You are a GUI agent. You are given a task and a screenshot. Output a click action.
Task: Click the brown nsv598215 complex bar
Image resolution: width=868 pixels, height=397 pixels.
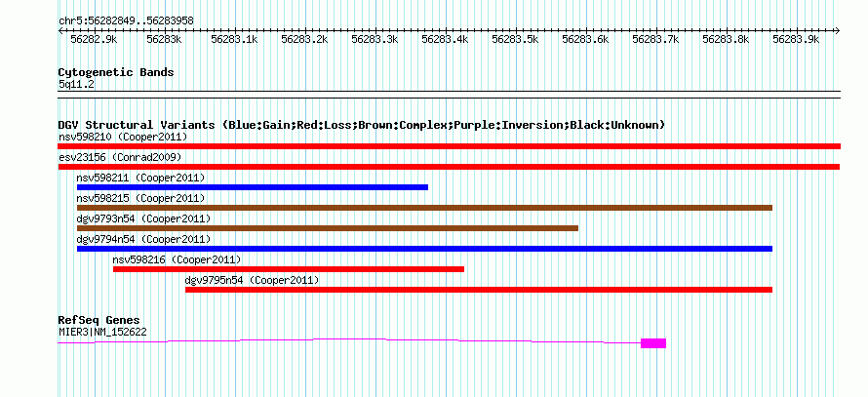point(424,208)
